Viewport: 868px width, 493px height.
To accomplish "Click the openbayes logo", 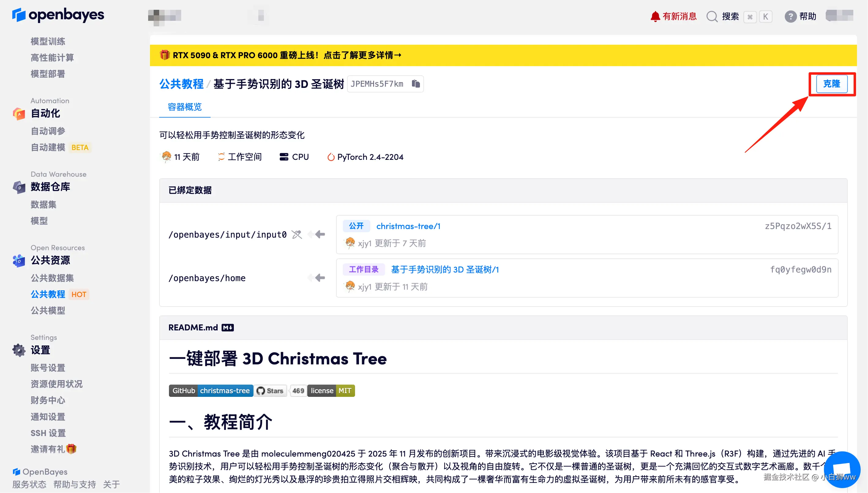I will pyautogui.click(x=58, y=15).
